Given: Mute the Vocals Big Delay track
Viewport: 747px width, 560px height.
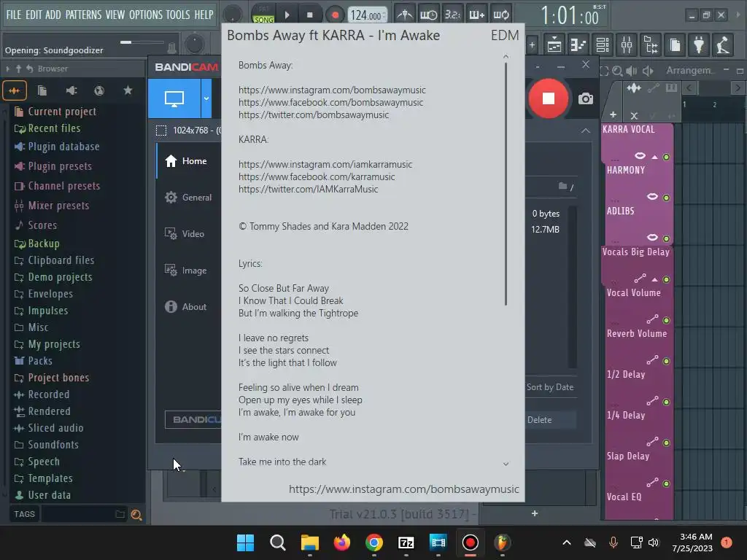Looking at the screenshot, I should (x=667, y=279).
